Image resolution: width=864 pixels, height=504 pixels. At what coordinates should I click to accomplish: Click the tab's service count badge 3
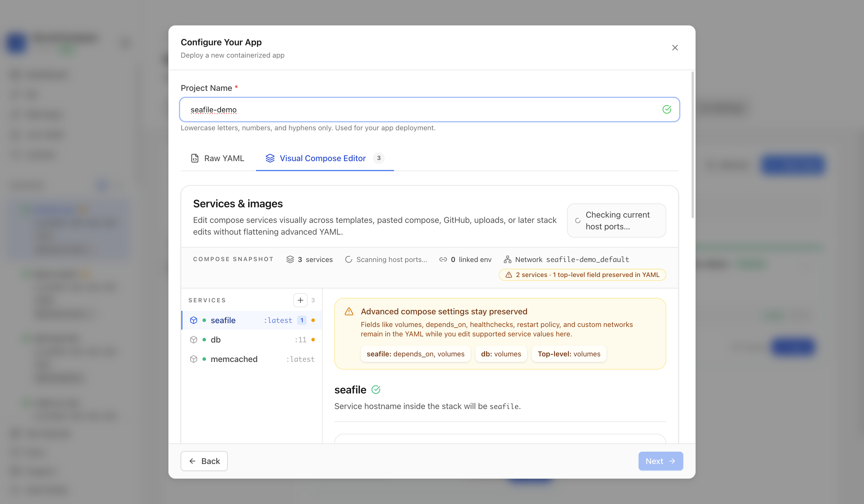[x=378, y=158]
